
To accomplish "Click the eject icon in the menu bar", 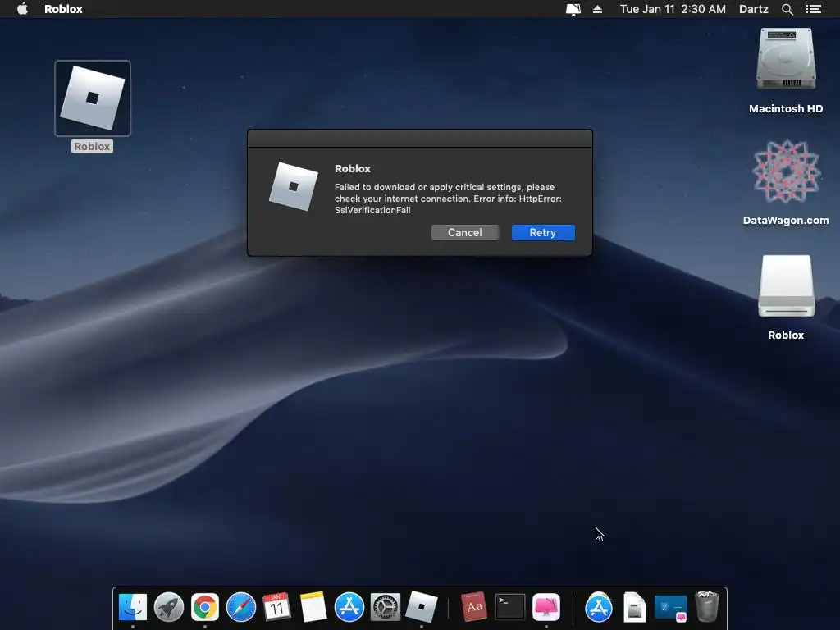I will coord(597,9).
